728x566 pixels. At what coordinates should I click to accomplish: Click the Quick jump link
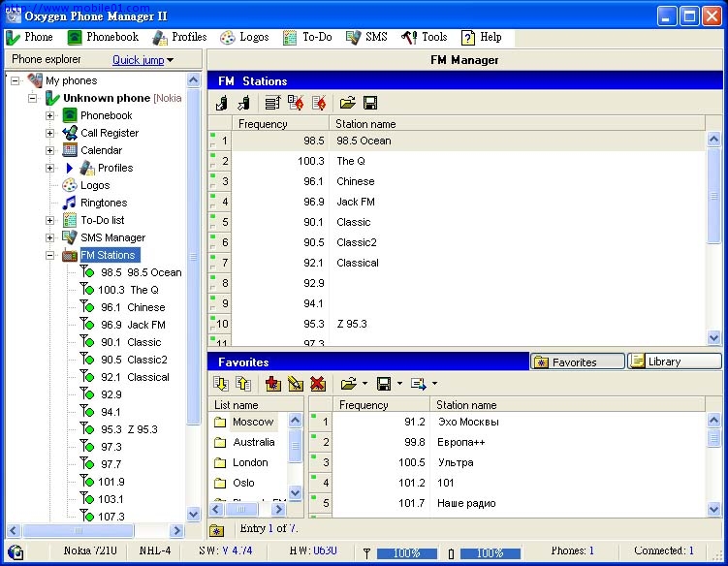point(139,60)
